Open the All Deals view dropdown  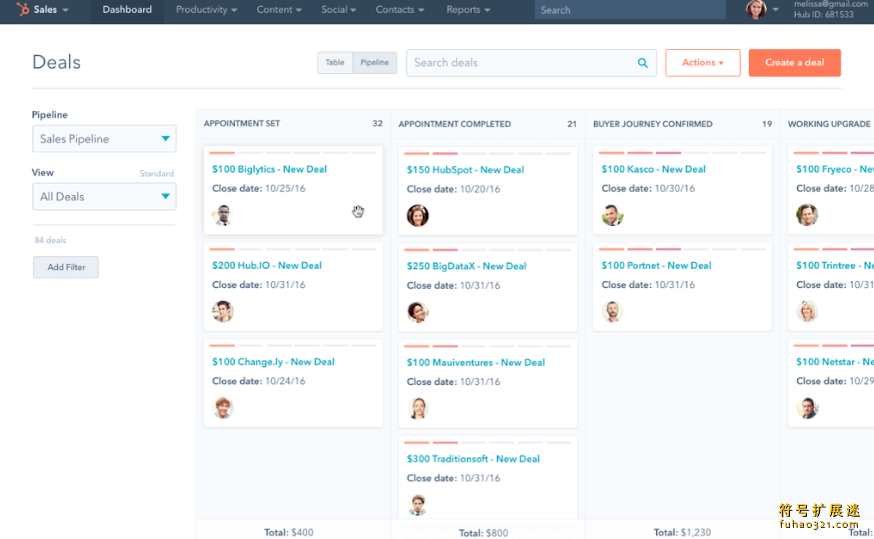[x=104, y=197]
